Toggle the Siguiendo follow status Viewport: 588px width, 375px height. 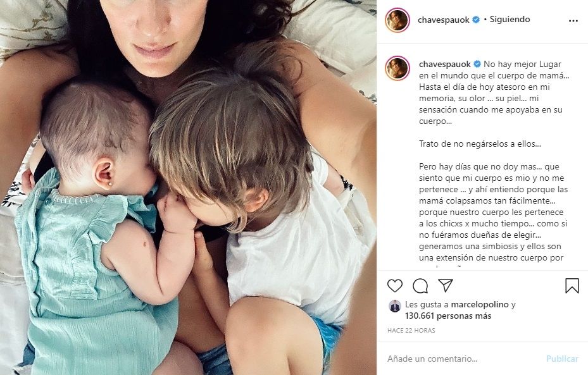click(510, 20)
